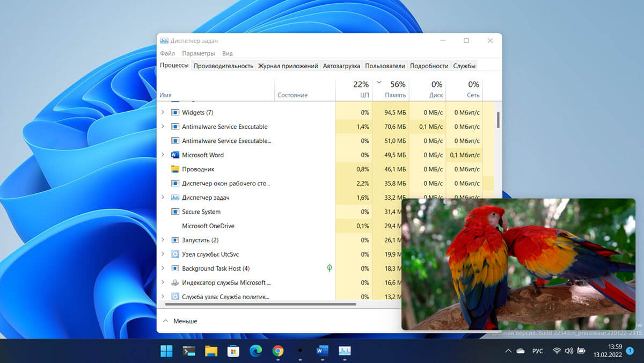Screen dimensions: 644x363
Task: Switch to the Службы tab
Action: click(464, 66)
